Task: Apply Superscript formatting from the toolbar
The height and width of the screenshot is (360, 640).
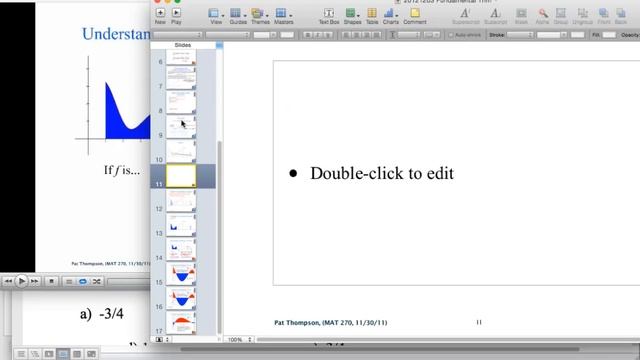Action: (465, 16)
